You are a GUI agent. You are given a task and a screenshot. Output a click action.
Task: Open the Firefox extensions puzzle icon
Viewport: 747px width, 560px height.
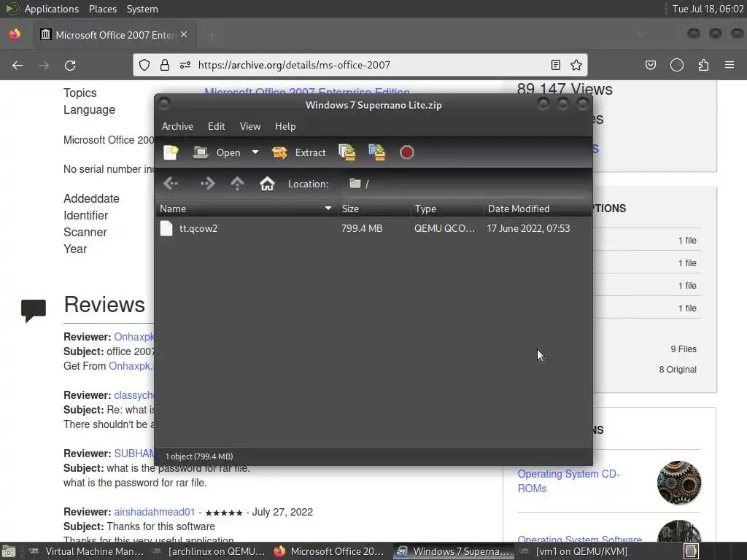[704, 65]
